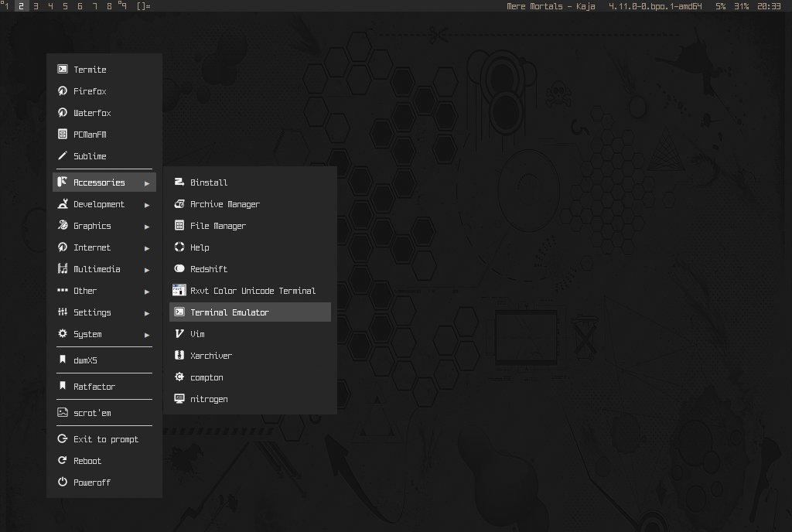Click the System gear icon
The width and height of the screenshot is (792, 532).
(x=63, y=333)
